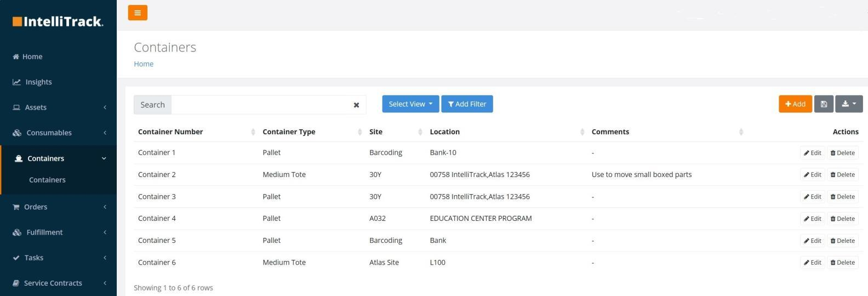Expand the Service Contracts sidebar menu
This screenshot has width=868, height=296.
[59, 283]
